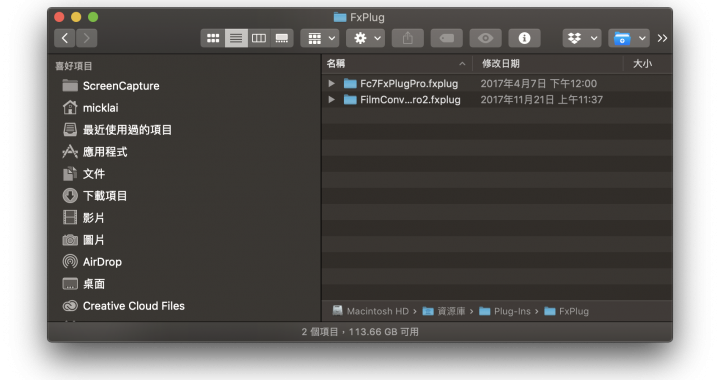
Task: Zoom the FxPlug window with green button
Action: pos(93,17)
